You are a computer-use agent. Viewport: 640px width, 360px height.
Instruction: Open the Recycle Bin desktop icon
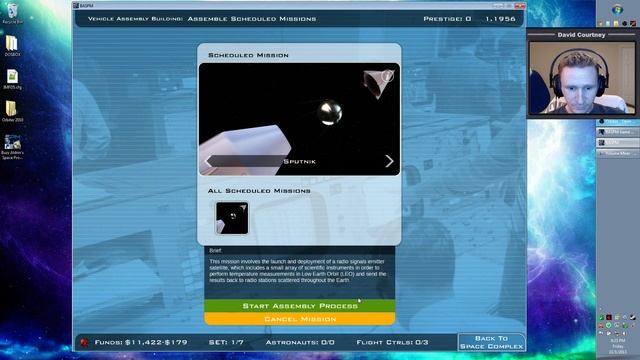tap(12, 14)
